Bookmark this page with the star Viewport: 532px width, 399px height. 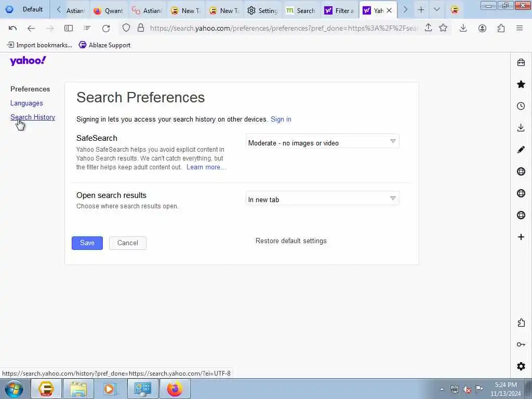pyautogui.click(x=443, y=28)
